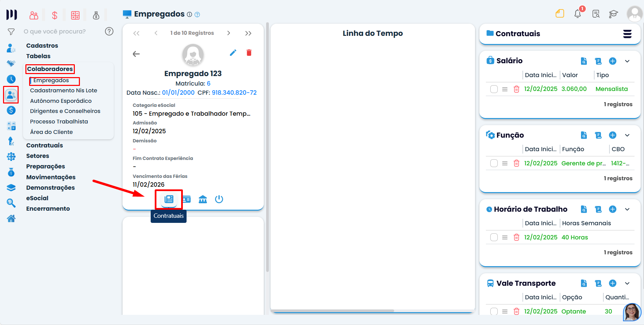Open the gear settings icon in sidebar
The image size is (644, 325).
pos(11,157)
